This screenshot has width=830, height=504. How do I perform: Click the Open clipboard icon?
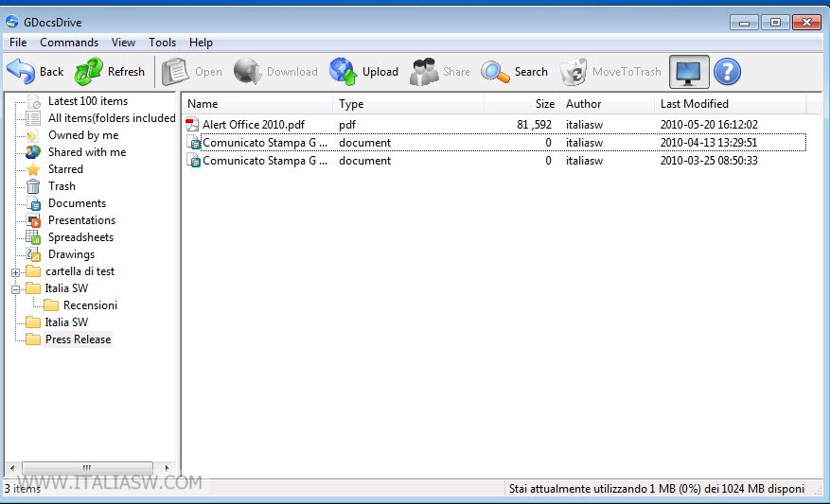click(x=175, y=72)
